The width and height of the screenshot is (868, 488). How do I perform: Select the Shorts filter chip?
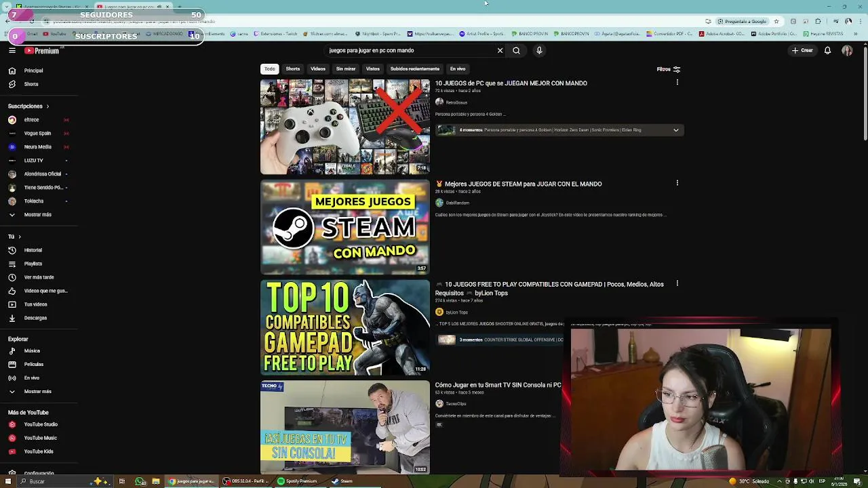tap(292, 68)
